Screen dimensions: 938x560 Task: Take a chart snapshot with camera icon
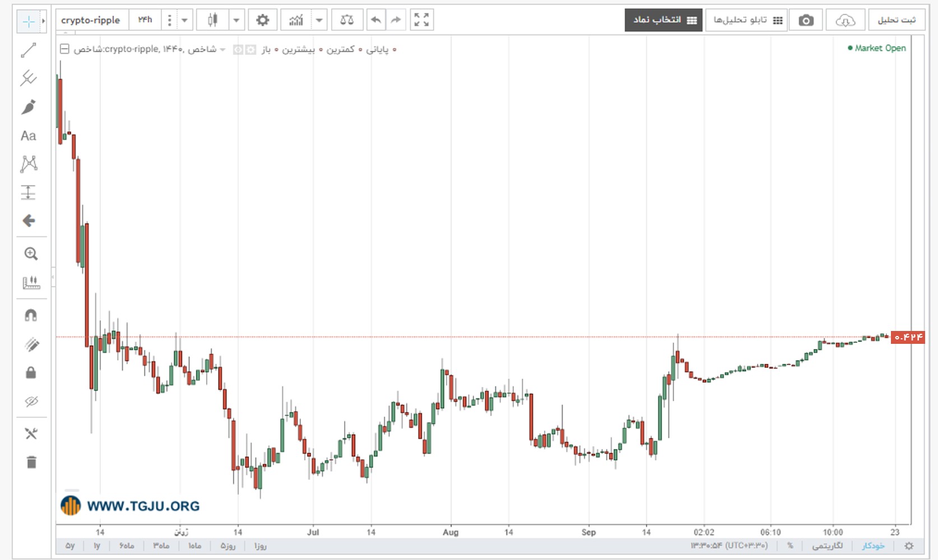[806, 20]
